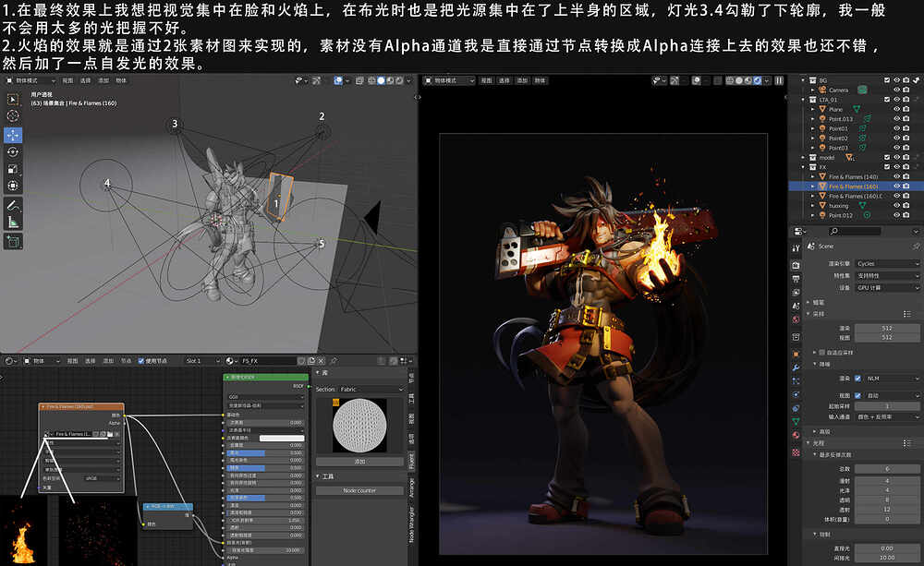The width and height of the screenshot is (924, 566).
Task: Open the Physics properties tab
Action: [796, 394]
